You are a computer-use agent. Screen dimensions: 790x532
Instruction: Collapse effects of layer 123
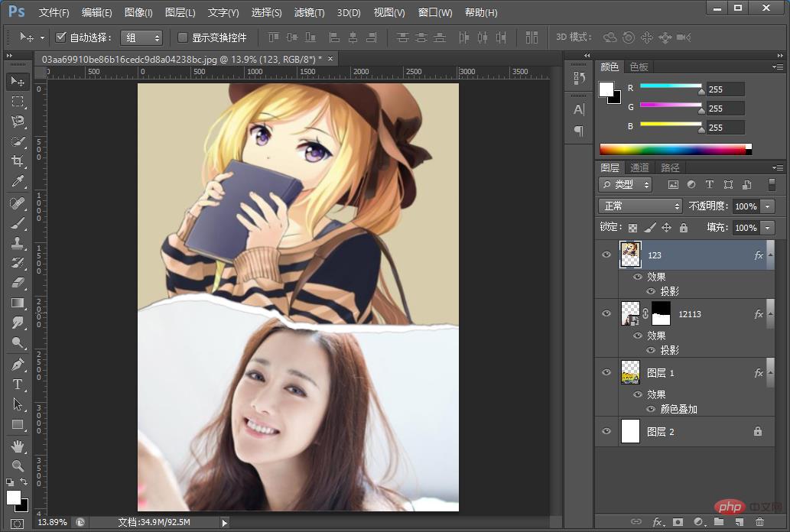click(x=770, y=255)
